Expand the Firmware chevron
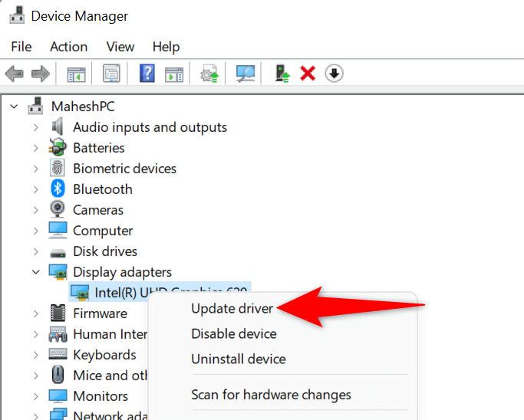 [x=36, y=313]
